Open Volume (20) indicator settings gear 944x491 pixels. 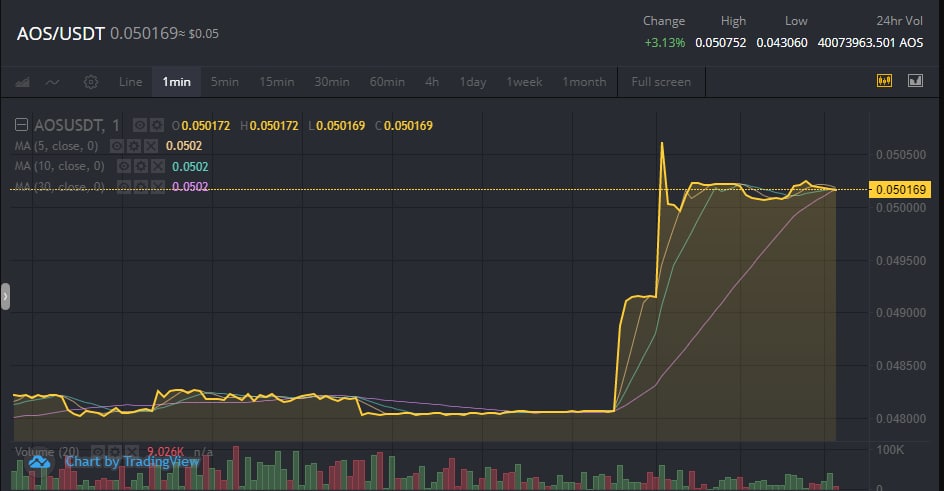point(115,451)
